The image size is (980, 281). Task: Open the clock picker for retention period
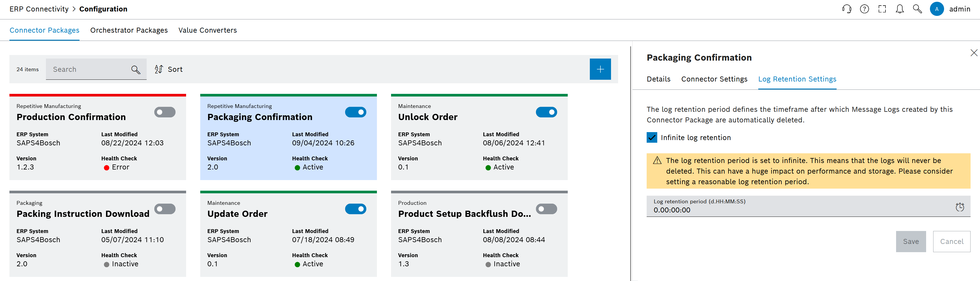pos(959,207)
